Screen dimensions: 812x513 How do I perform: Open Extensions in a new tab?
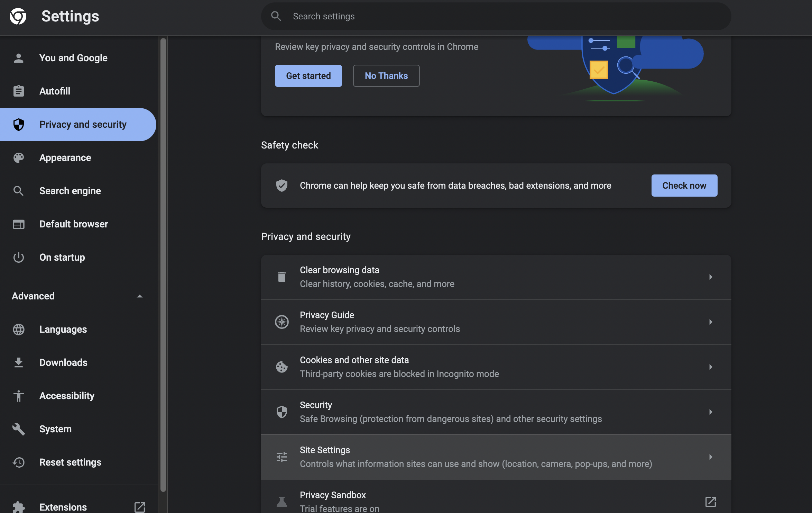point(139,507)
